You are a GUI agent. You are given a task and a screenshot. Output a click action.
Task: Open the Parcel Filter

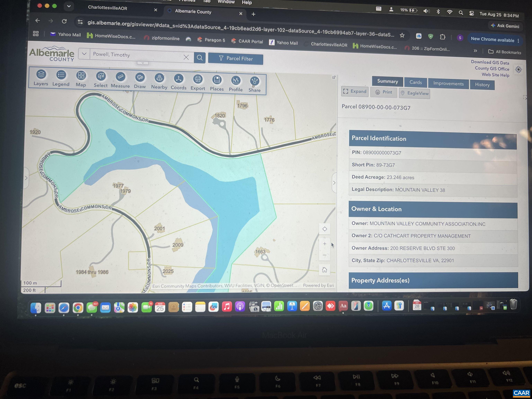point(236,59)
